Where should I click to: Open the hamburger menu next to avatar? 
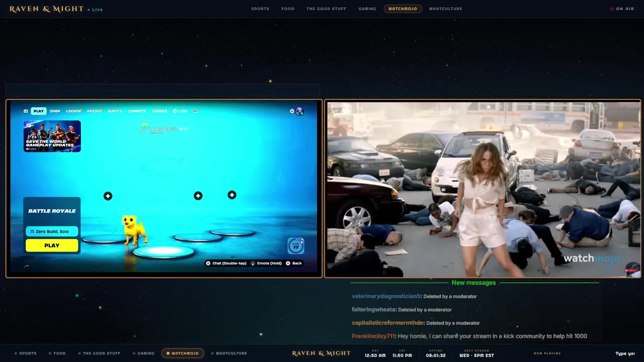(x=292, y=111)
